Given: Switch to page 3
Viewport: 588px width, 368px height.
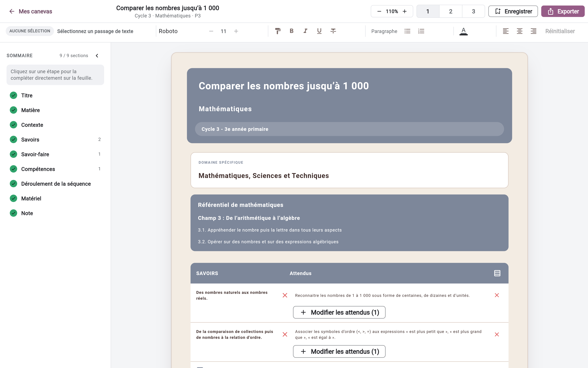Looking at the screenshot, I should pyautogui.click(x=474, y=11).
